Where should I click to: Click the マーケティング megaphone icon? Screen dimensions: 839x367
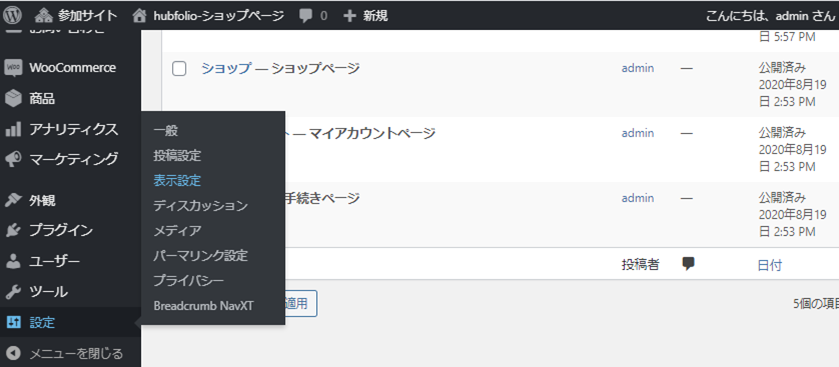point(12,159)
